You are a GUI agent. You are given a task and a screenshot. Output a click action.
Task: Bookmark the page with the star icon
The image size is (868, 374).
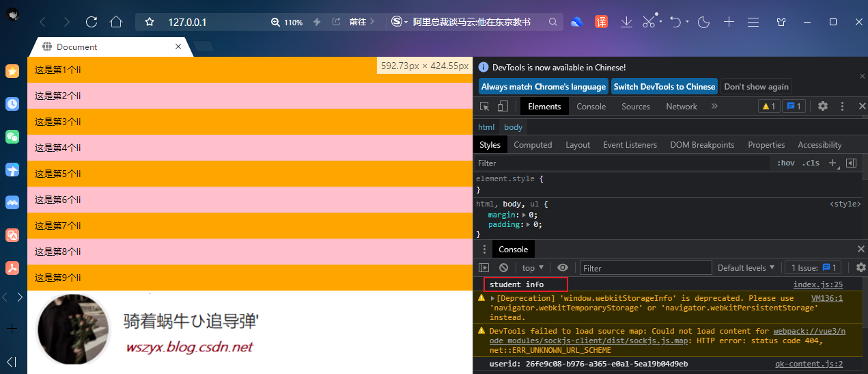coord(150,22)
